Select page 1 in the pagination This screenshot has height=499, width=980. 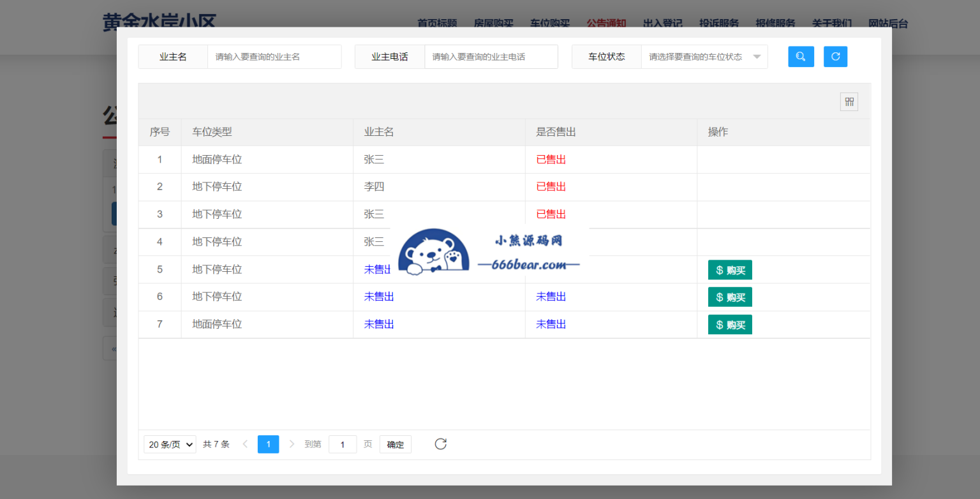click(268, 443)
